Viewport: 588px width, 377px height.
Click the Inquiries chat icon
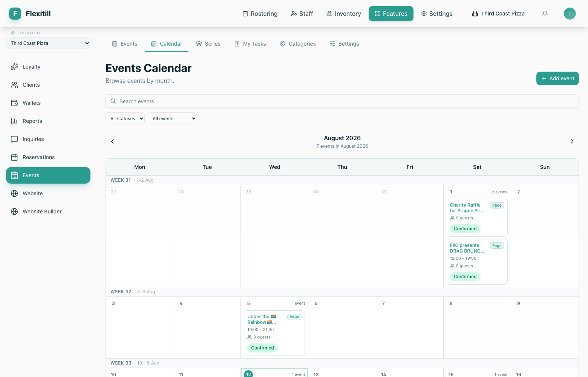click(14, 139)
